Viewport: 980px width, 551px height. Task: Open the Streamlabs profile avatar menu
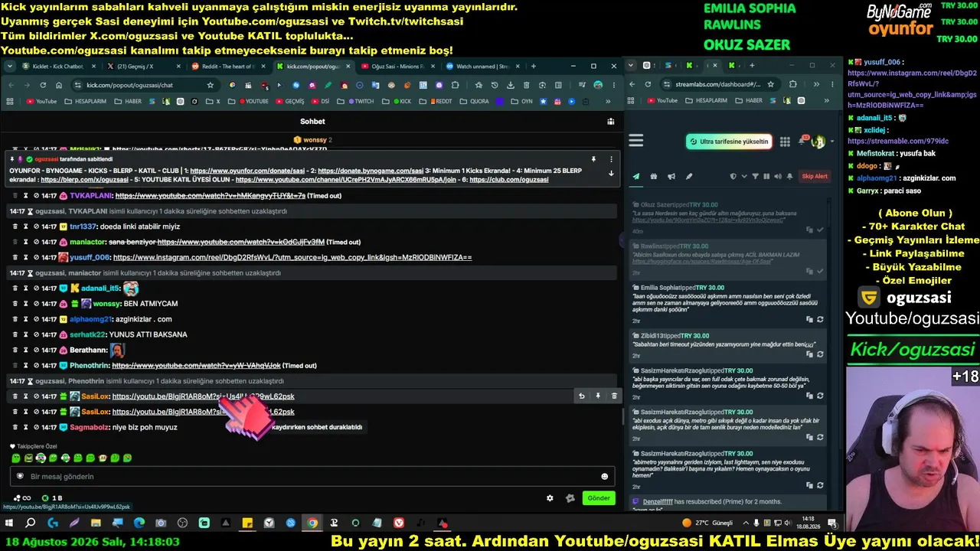coord(818,142)
